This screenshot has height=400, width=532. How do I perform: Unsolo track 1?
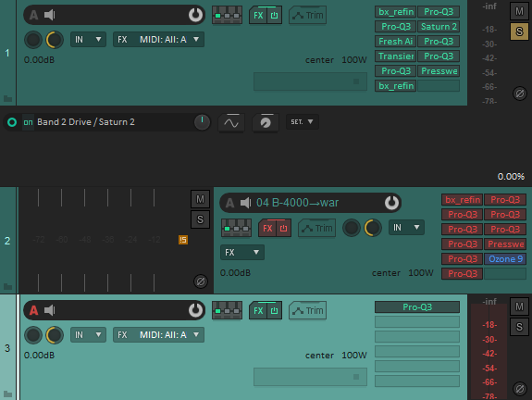[519, 31]
